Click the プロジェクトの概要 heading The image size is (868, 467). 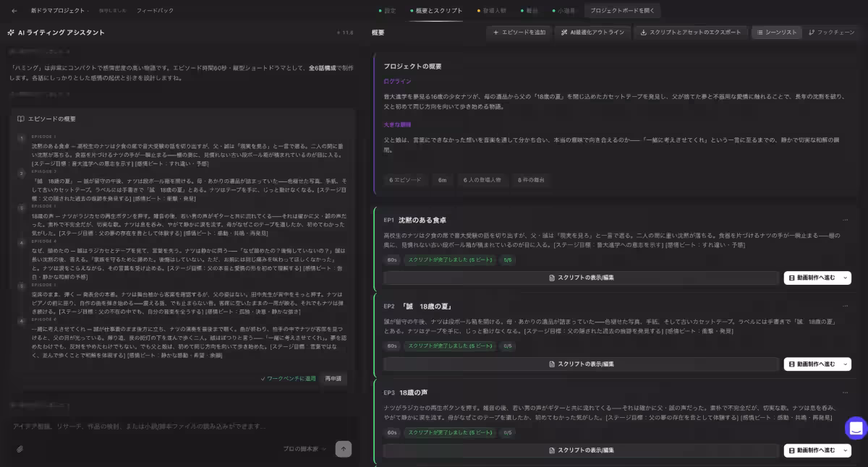pyautogui.click(x=412, y=67)
